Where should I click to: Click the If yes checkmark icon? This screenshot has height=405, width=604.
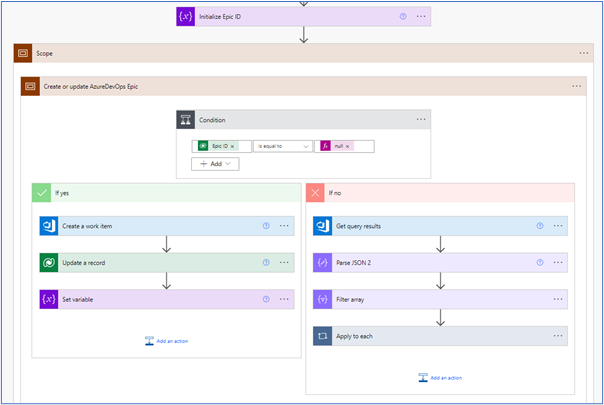pyautogui.click(x=42, y=193)
